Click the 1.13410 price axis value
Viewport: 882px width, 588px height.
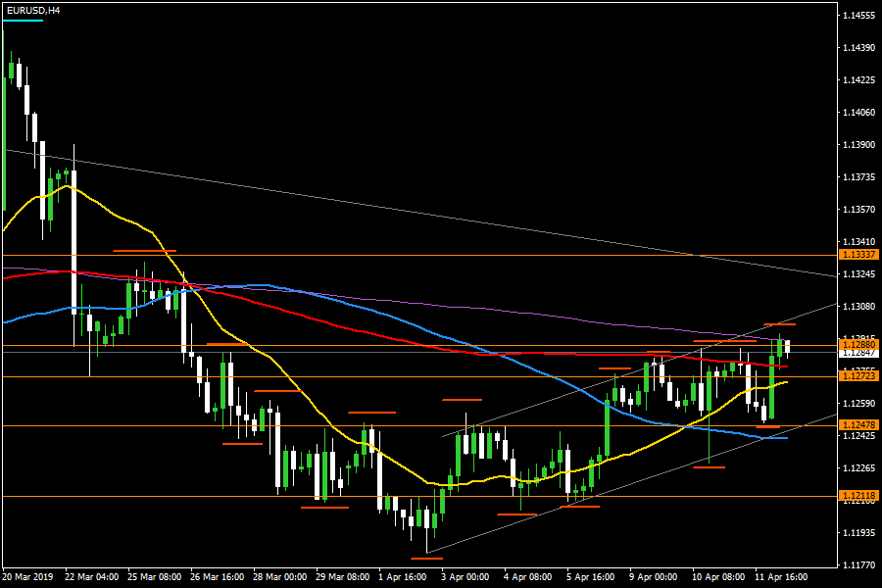(859, 242)
